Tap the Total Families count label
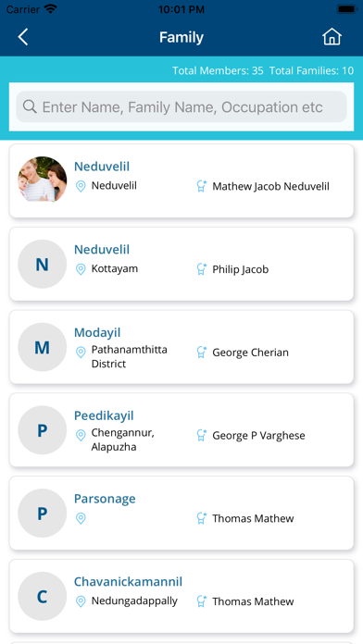Screen dimensions: 363x644 (x=312, y=70)
